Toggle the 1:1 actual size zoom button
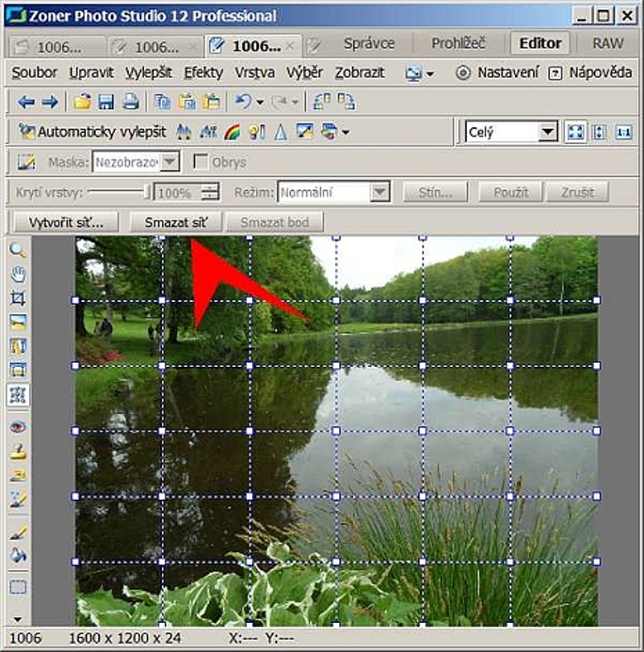This screenshot has width=644, height=652. pyautogui.click(x=625, y=132)
